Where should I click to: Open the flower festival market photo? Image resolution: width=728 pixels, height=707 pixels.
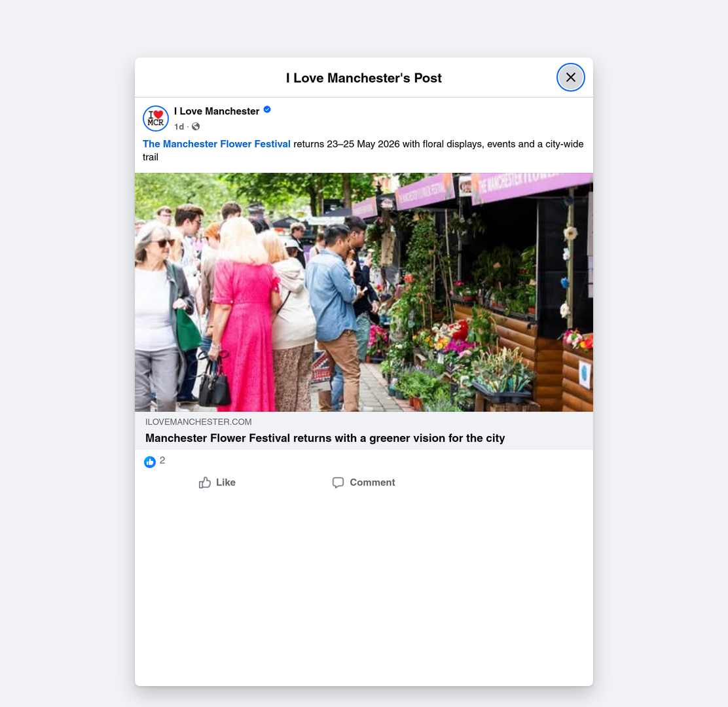[364, 292]
